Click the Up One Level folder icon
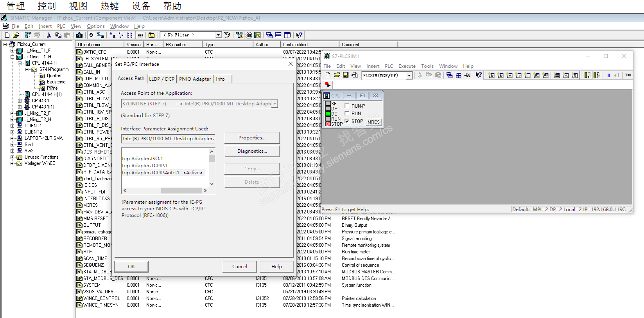Screen dimensions: 644x318 [x=152, y=35]
